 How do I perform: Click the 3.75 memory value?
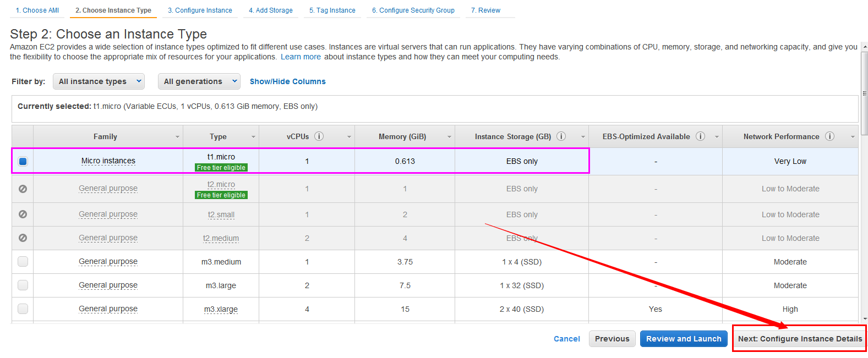[405, 262]
